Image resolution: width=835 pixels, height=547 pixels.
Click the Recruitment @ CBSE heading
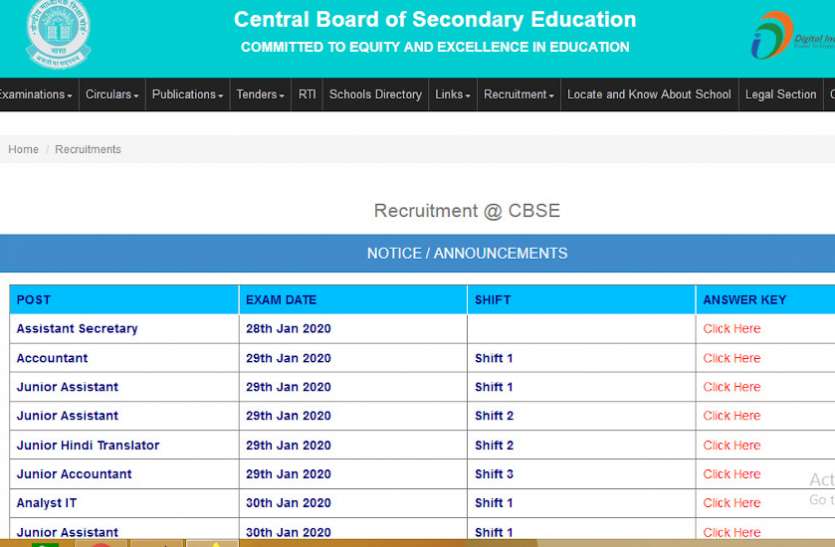point(467,211)
